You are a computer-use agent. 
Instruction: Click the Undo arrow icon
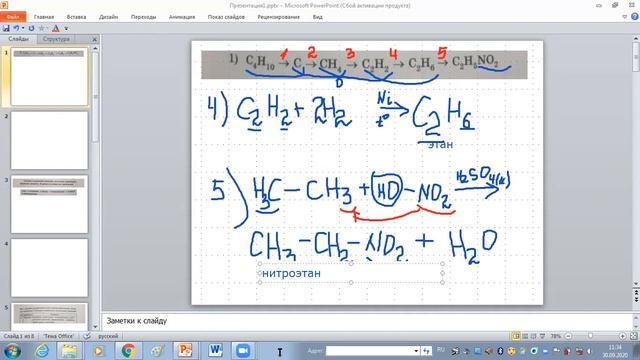[16, 28]
